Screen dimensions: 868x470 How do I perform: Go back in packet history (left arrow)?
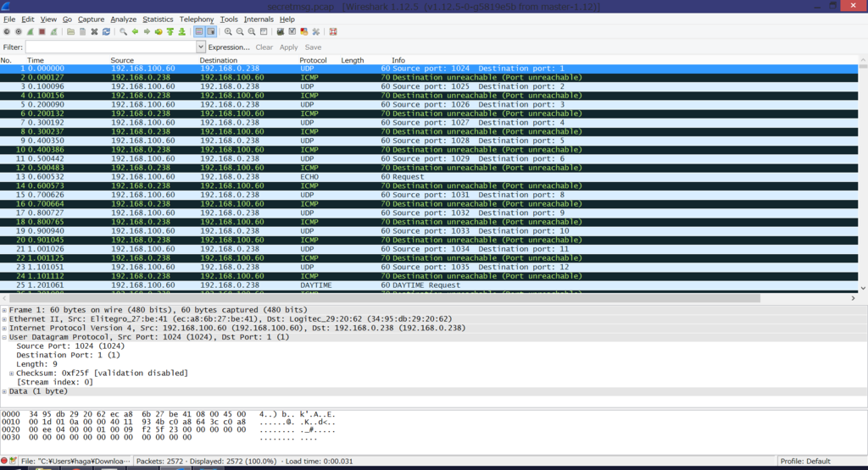(135, 32)
